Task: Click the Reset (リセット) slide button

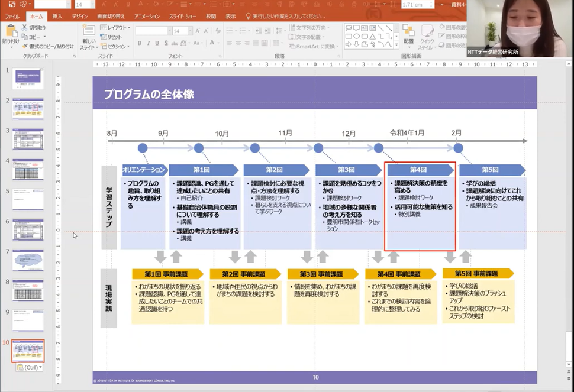Action: [x=111, y=37]
